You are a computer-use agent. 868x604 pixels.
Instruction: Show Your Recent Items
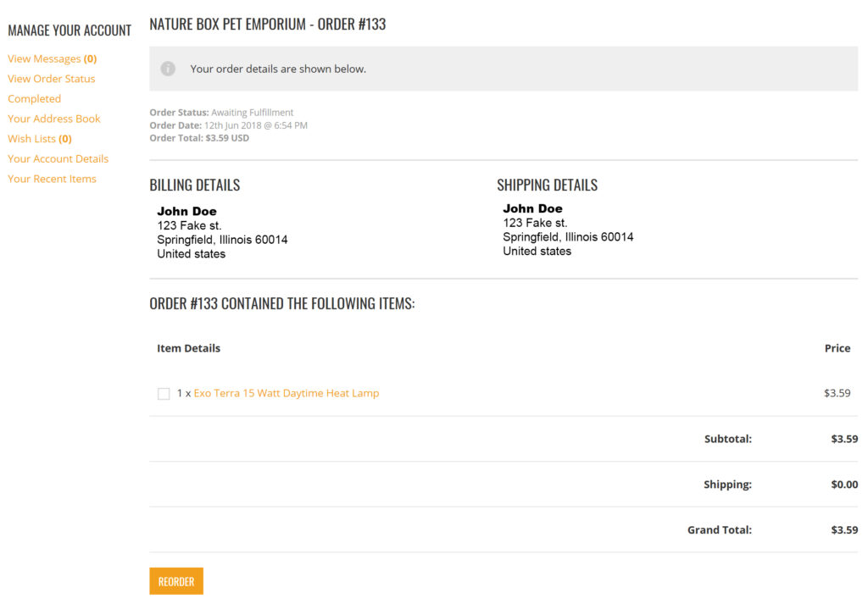click(52, 179)
